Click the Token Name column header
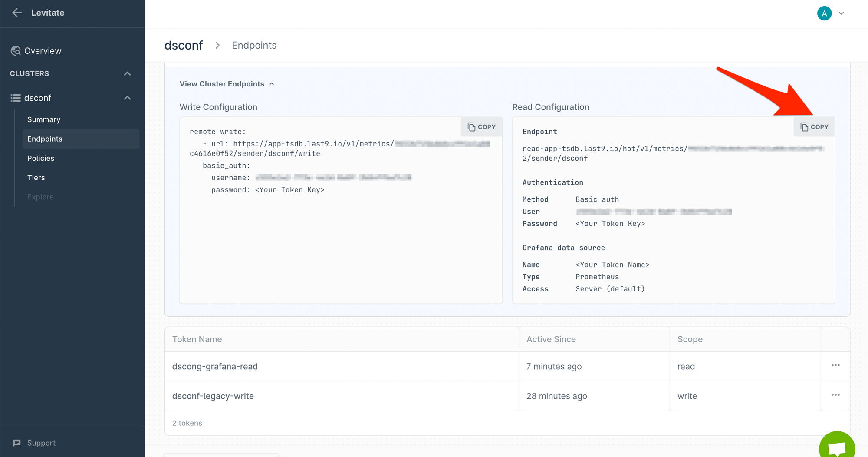 pos(197,339)
